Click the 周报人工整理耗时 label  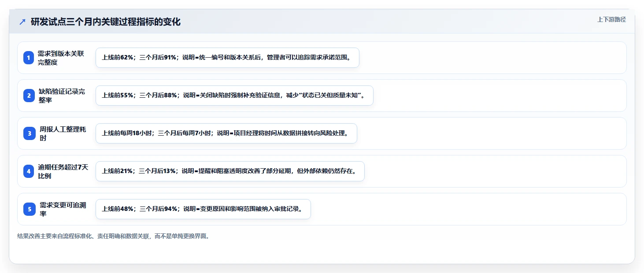pos(63,133)
